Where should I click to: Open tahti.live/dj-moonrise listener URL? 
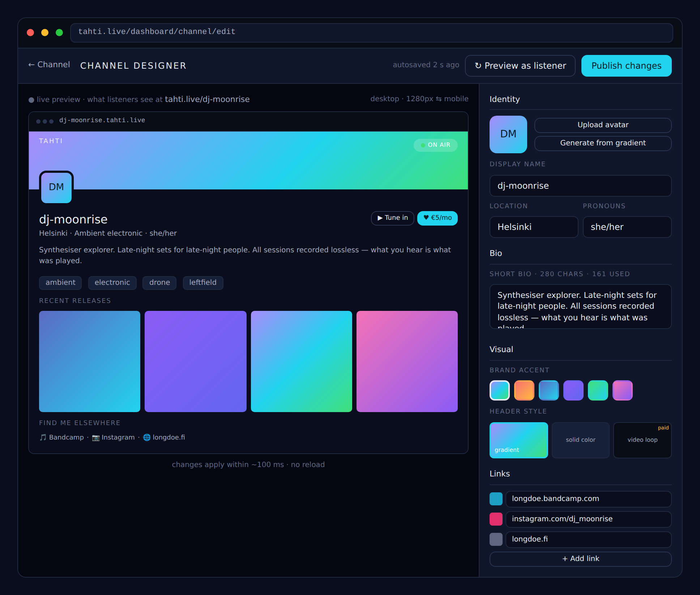[x=207, y=99]
